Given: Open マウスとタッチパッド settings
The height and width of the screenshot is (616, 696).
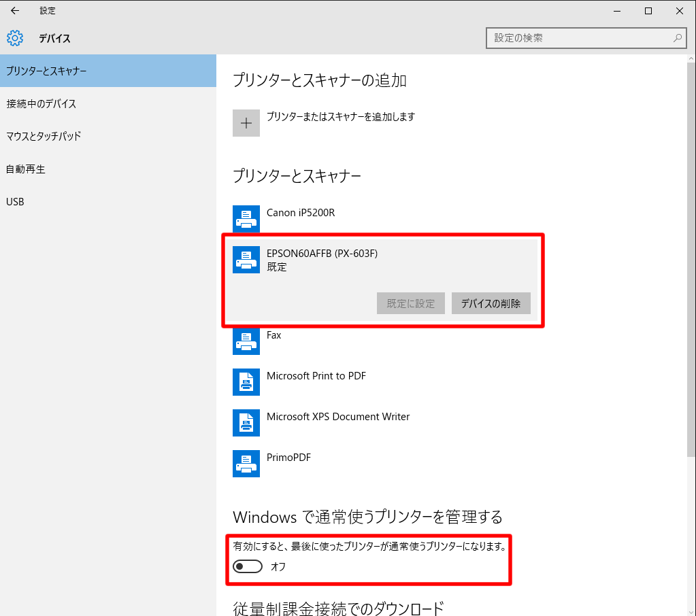Looking at the screenshot, I should (x=108, y=136).
